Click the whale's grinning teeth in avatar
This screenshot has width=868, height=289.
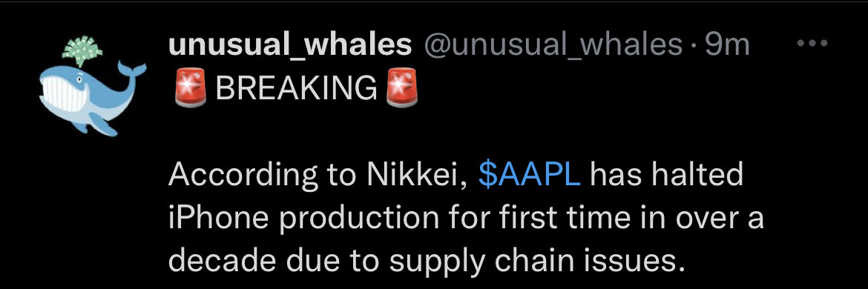pyautogui.click(x=65, y=93)
